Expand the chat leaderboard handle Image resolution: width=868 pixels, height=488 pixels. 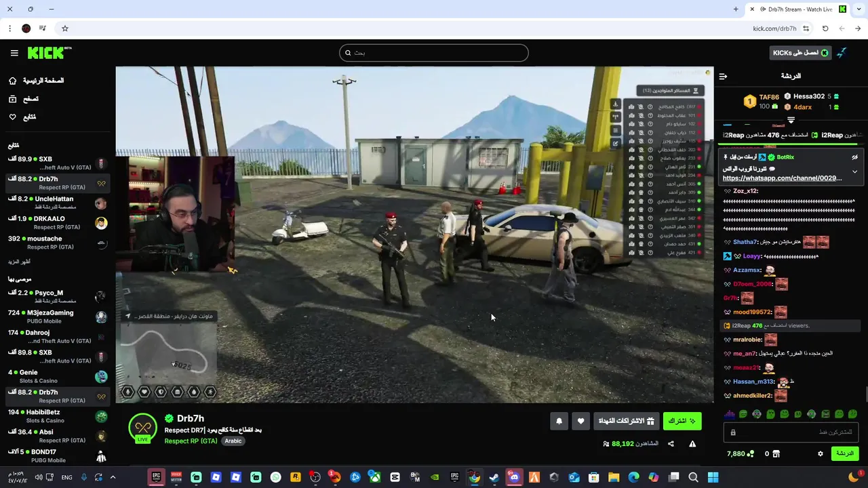click(x=791, y=120)
